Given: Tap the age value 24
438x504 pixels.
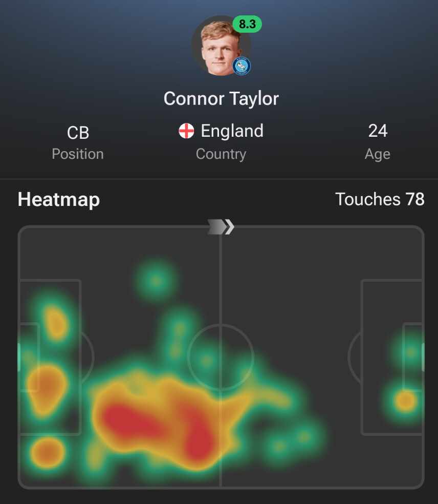Looking at the screenshot, I should pos(378,131).
